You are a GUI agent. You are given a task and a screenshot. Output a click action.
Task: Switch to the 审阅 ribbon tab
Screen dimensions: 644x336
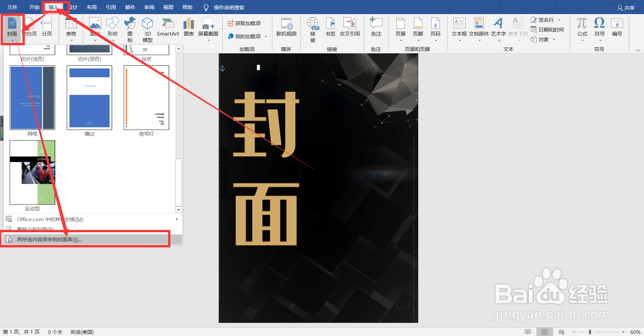[x=149, y=7]
